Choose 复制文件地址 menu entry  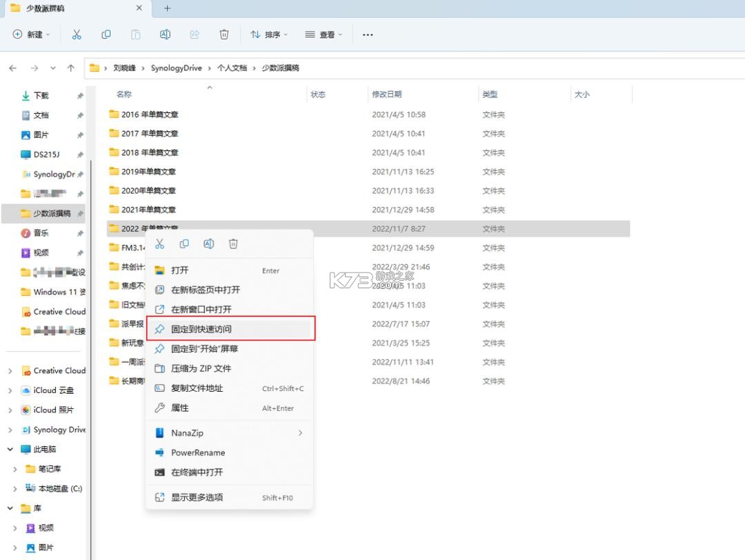tap(230, 388)
